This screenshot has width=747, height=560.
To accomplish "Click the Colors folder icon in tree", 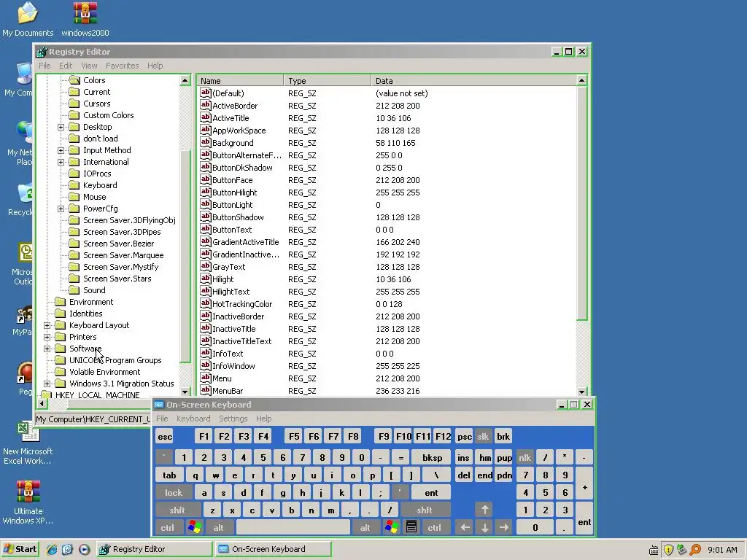I will pos(74,80).
